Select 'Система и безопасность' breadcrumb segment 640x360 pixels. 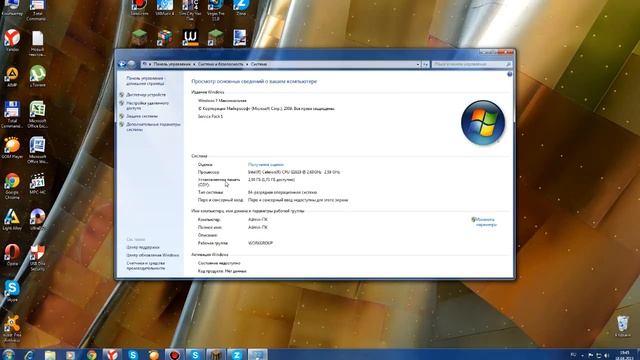[220, 64]
